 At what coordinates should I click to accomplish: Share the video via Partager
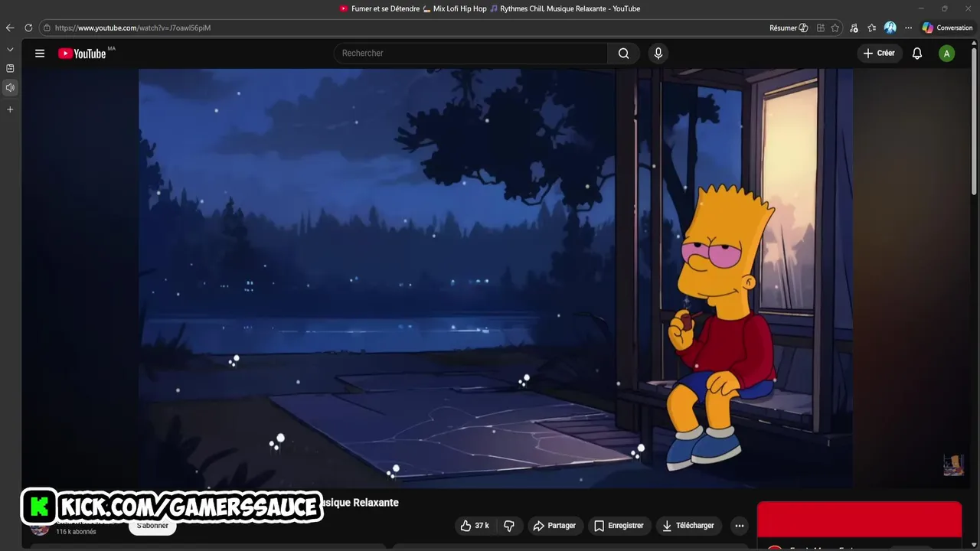point(554,526)
